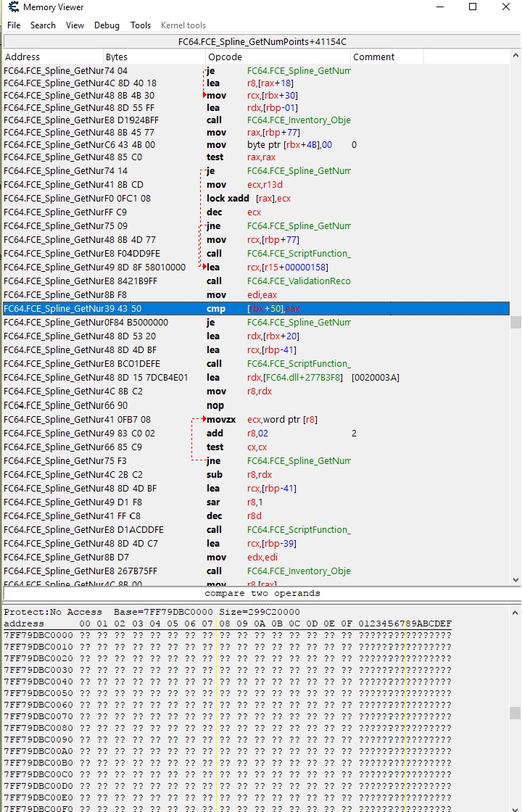Minimize the Memory Viewer window
Screen dimensions: 522x812
point(439,7)
